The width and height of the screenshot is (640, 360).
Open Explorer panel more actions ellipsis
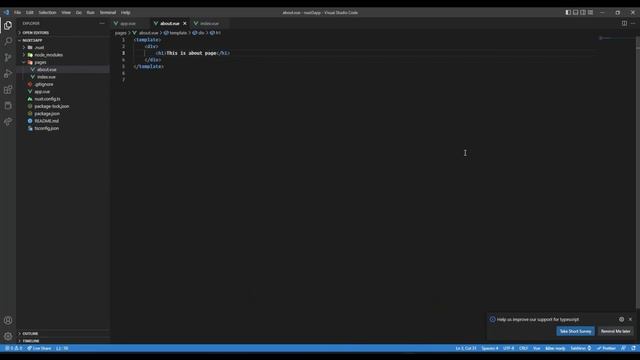click(x=102, y=23)
